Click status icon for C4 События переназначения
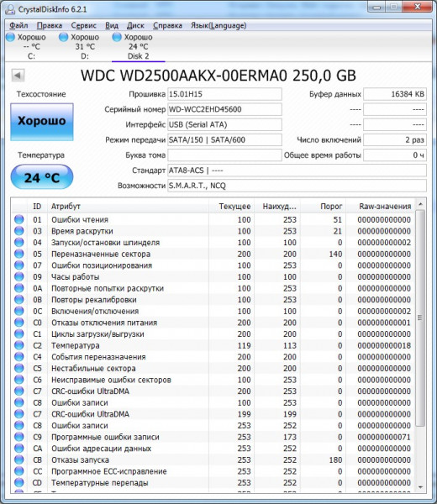 (x=19, y=356)
